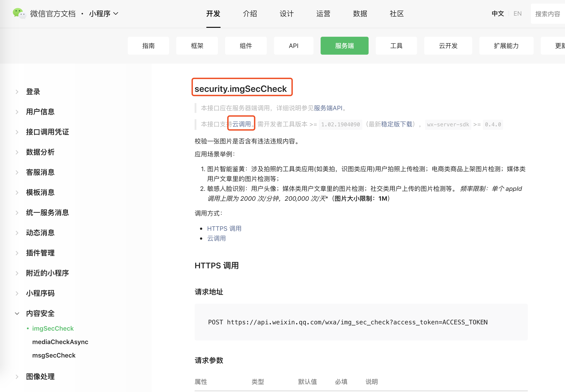Click the 稳定版下载 link

397,124
